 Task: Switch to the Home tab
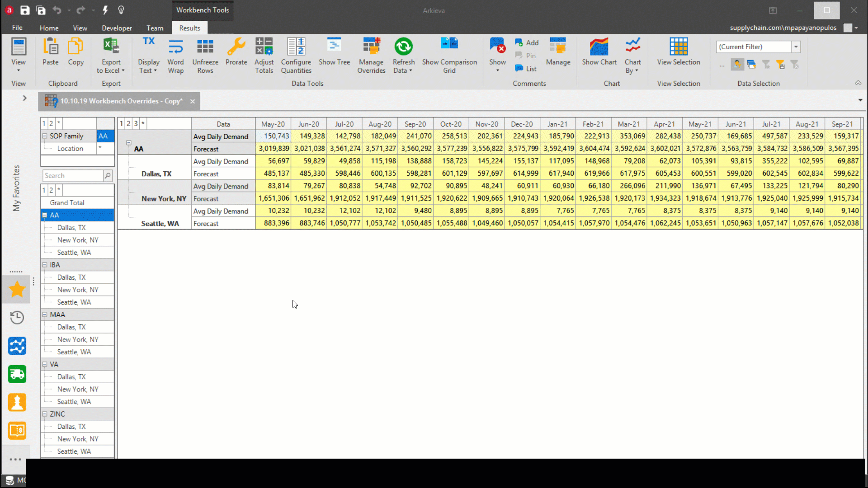tap(49, 28)
